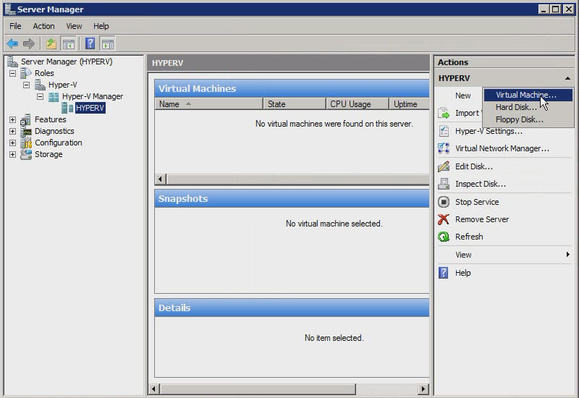Expand the Features tree node

click(x=13, y=120)
